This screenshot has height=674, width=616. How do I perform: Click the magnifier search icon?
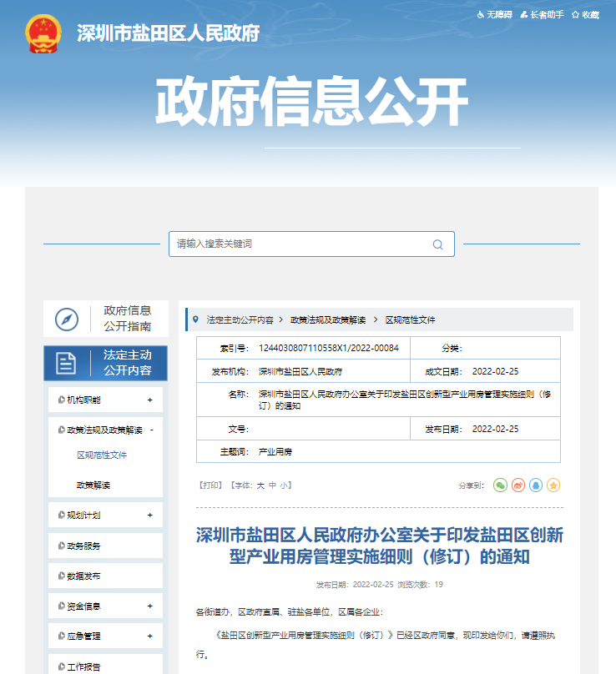tap(437, 244)
